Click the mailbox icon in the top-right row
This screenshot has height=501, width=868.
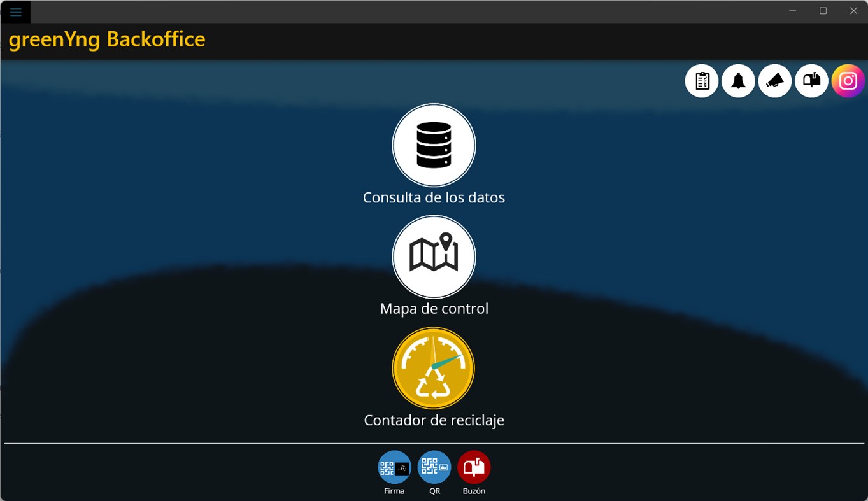coord(811,81)
